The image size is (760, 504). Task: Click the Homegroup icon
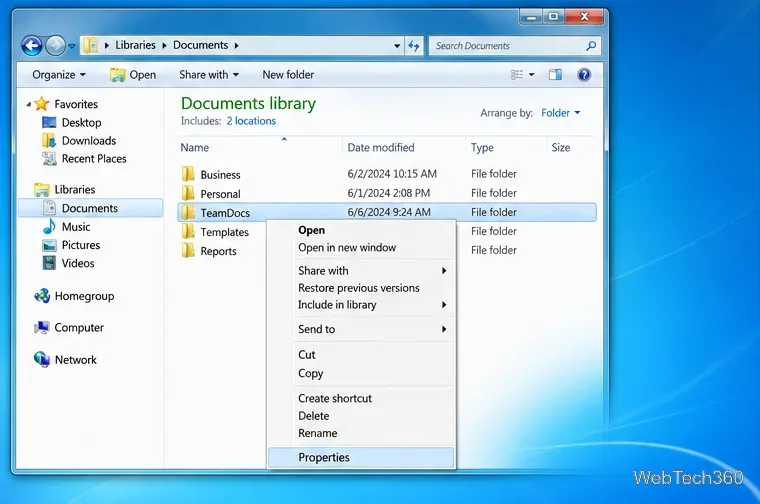(42, 296)
